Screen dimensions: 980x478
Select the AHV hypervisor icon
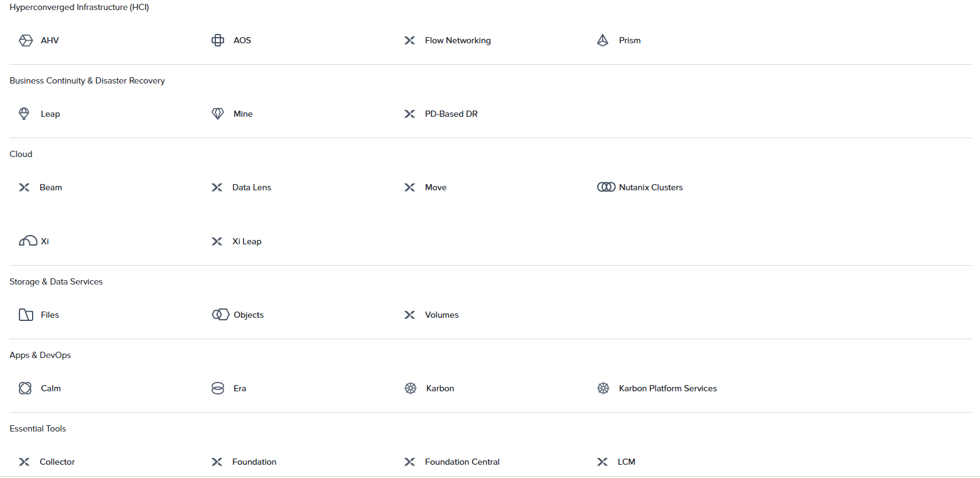point(26,40)
